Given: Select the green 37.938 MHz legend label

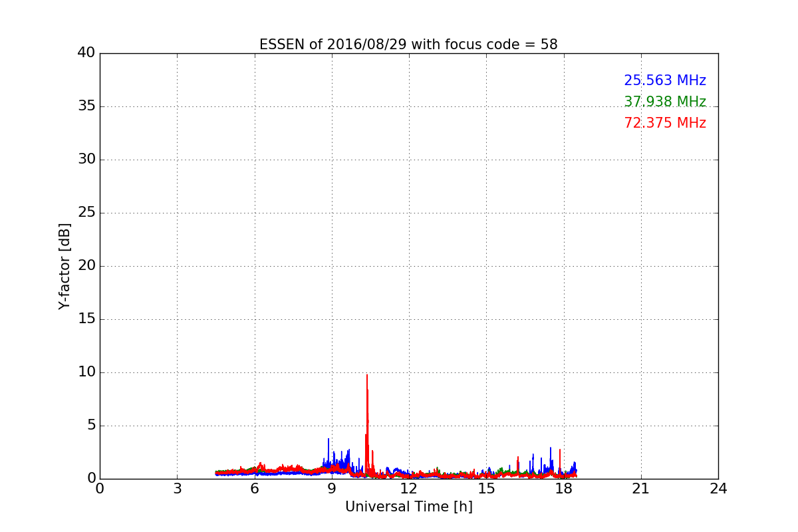Looking at the screenshot, I should pyautogui.click(x=665, y=102).
